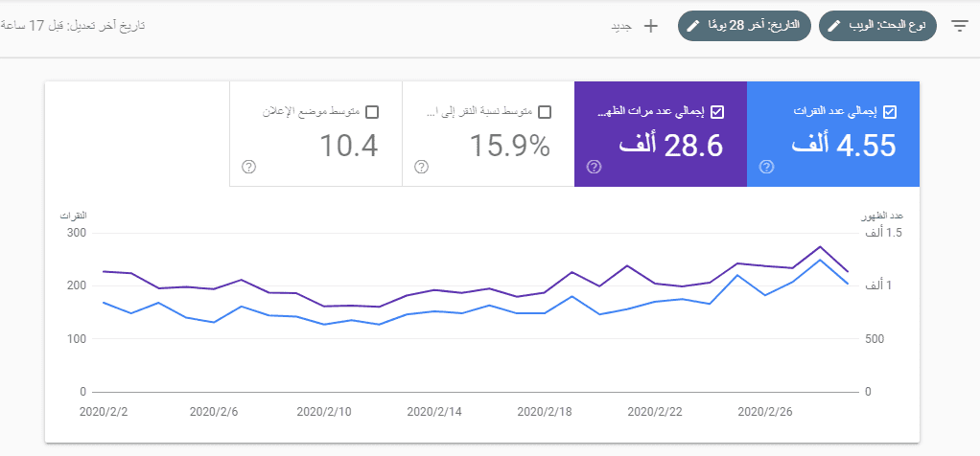This screenshot has width=980, height=456.
Task: Open help icon on average CTR card
Action: pyautogui.click(x=421, y=167)
